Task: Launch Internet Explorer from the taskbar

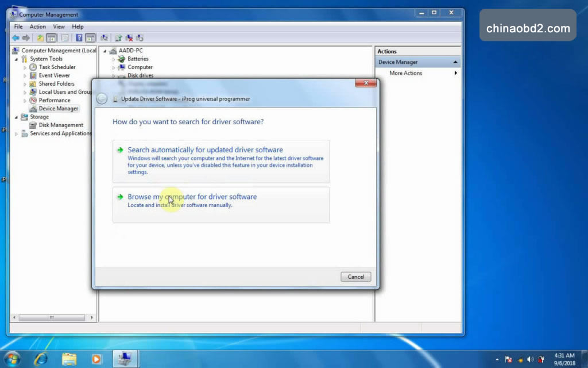Action: click(41, 359)
